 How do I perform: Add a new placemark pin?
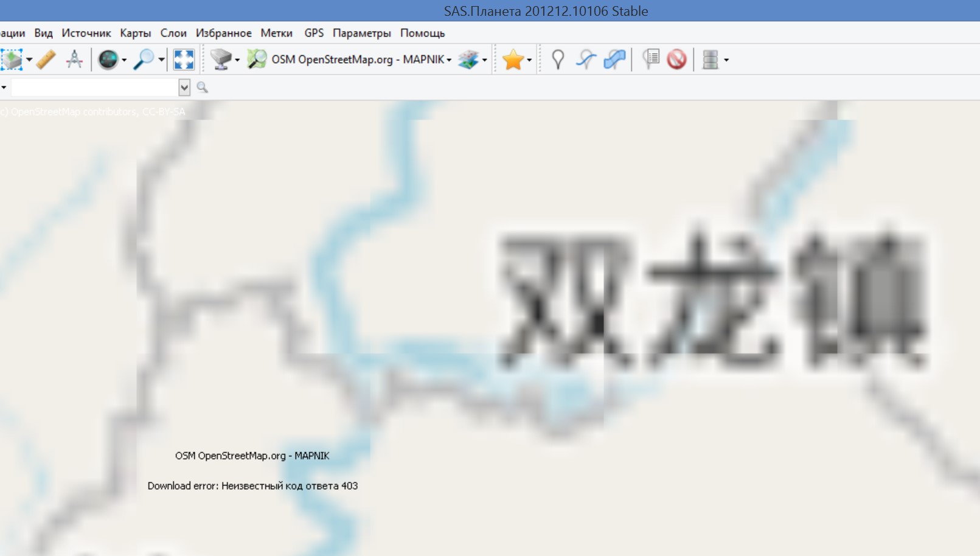click(557, 60)
